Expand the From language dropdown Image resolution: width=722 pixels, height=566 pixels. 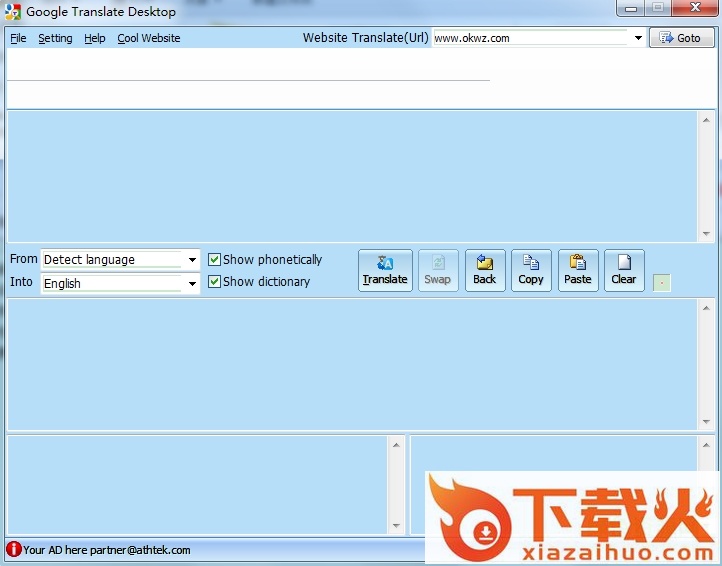point(192,260)
